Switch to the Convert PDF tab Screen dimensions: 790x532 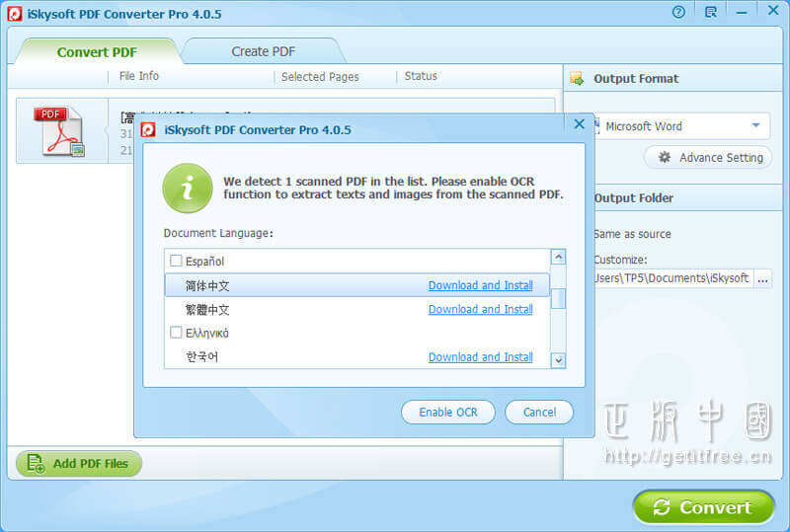pos(97,52)
